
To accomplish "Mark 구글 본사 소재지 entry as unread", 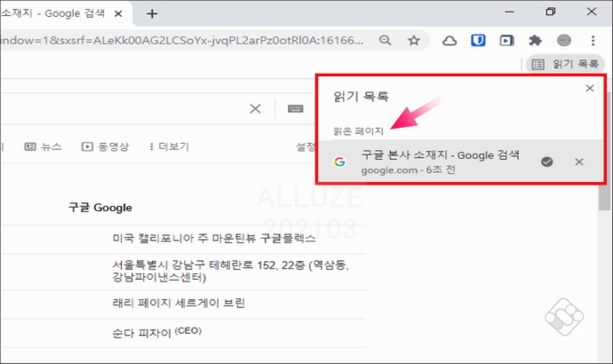I will pos(547,162).
